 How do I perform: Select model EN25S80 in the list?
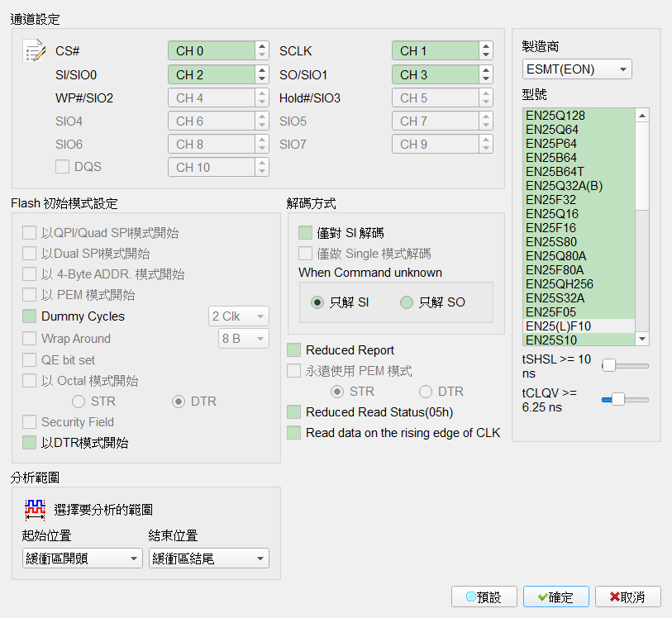[x=579, y=242]
